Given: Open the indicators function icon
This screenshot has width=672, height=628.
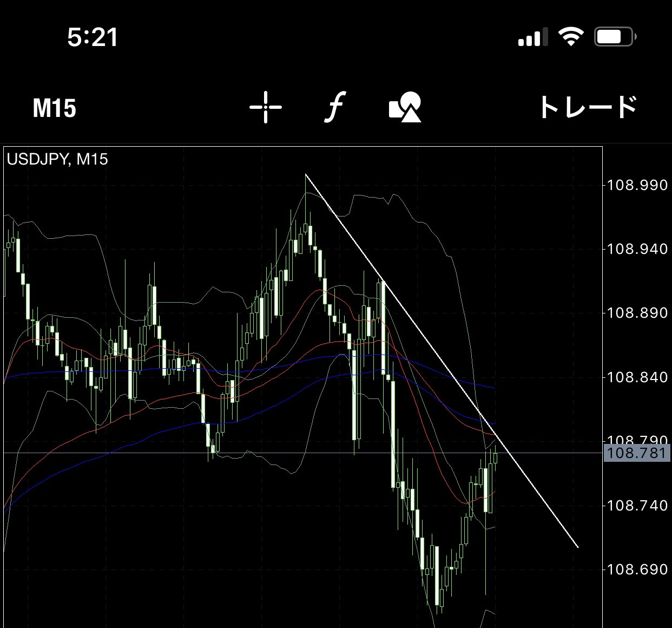Looking at the screenshot, I should tap(335, 107).
